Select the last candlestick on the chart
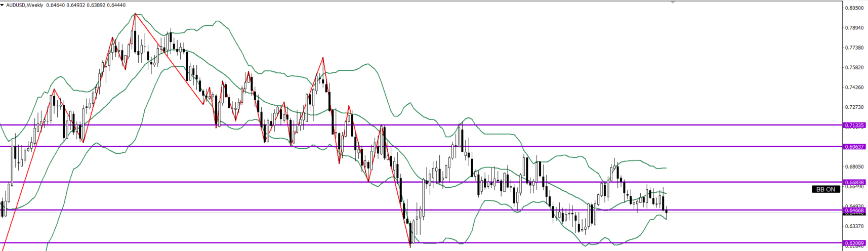Image resolution: width=868 pixels, height=251 pixels. pyautogui.click(x=667, y=212)
